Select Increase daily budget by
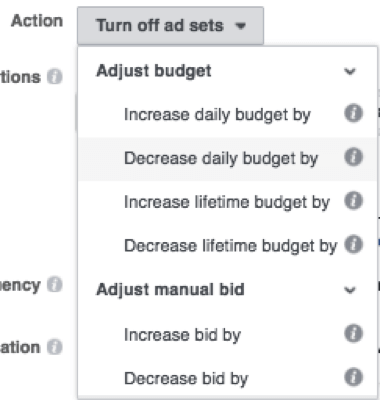This screenshot has width=380, height=400. [228, 115]
